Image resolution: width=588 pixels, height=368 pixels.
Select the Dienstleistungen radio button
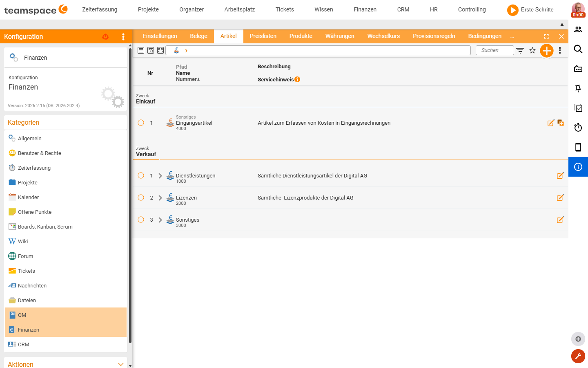pos(141,175)
